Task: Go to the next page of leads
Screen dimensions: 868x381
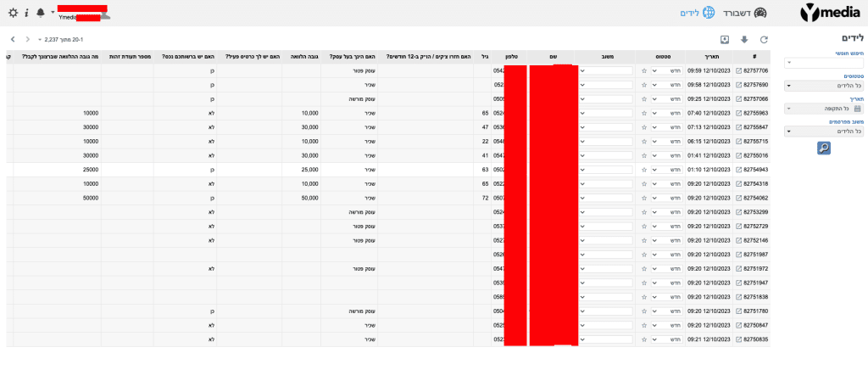Action: click(13, 39)
